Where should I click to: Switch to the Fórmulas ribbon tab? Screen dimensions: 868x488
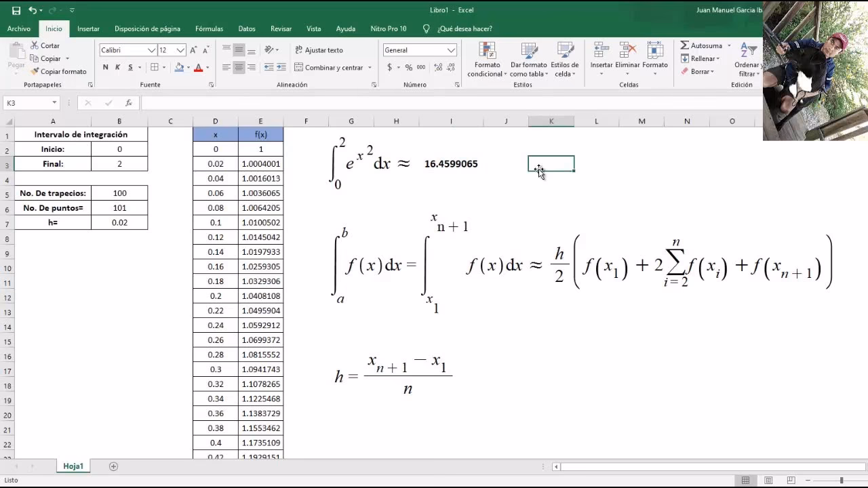[209, 28]
